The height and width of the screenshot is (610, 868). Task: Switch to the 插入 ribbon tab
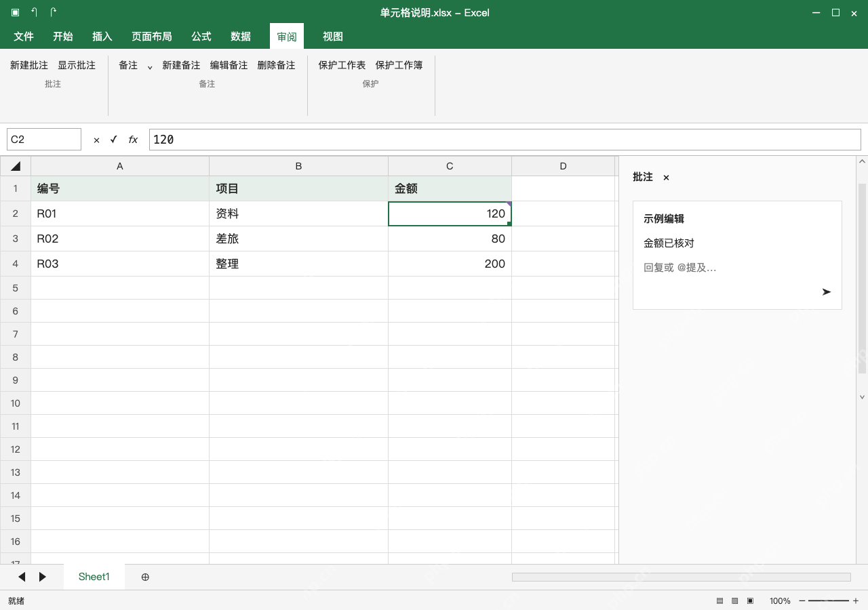(102, 37)
